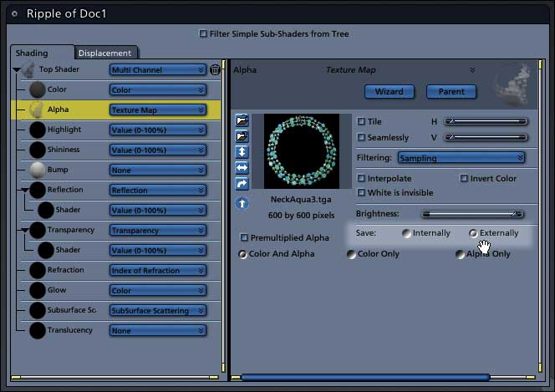Screen dimensions: 555x392
Task: Click the round up-arrow icon under the rotate icon
Action: click(x=242, y=203)
